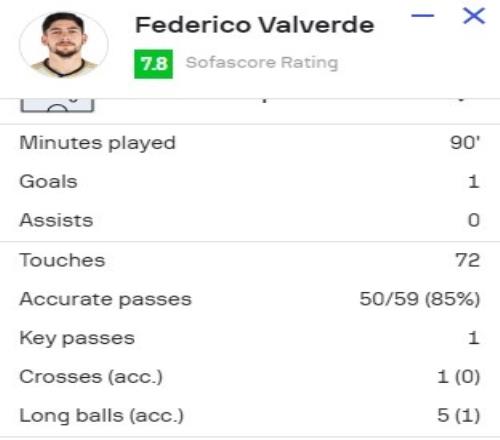Select the Minutes played row
The width and height of the screenshot is (500, 440).
coord(250,143)
